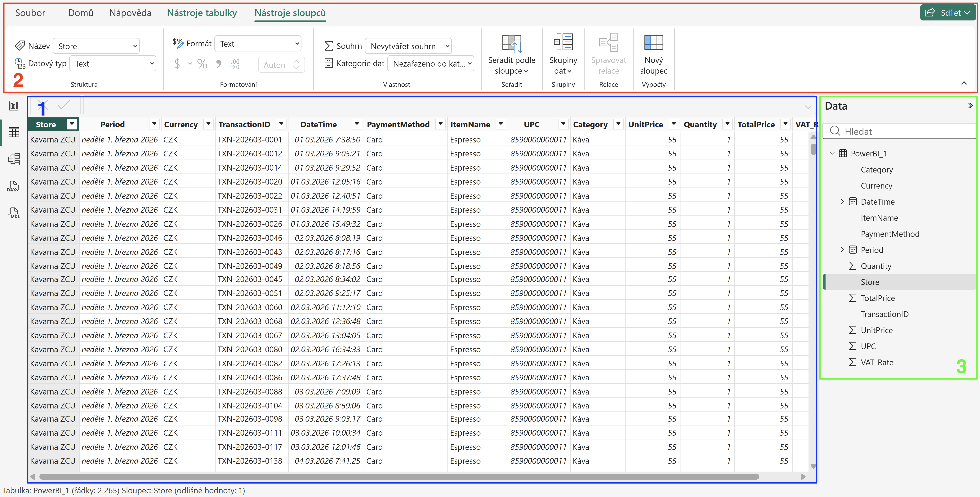The width and height of the screenshot is (980, 497).
Task: Apply percentage format icon
Action: pyautogui.click(x=202, y=64)
